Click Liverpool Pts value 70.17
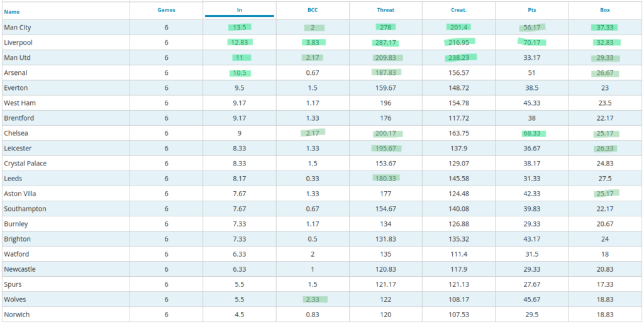Screen dimensions: 644x324 [532, 43]
